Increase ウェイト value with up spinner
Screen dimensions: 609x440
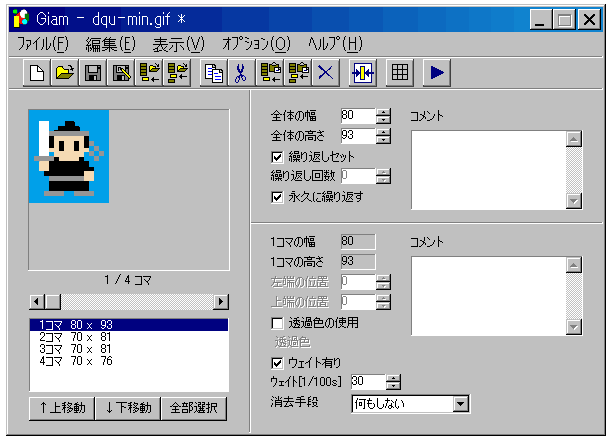(393, 378)
